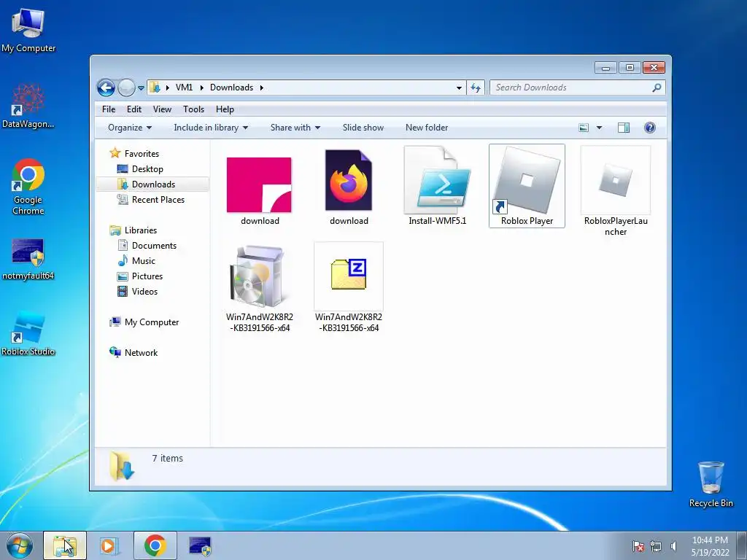Viewport: 747px width, 560px height.
Task: Open the Documents library
Action: point(154,246)
